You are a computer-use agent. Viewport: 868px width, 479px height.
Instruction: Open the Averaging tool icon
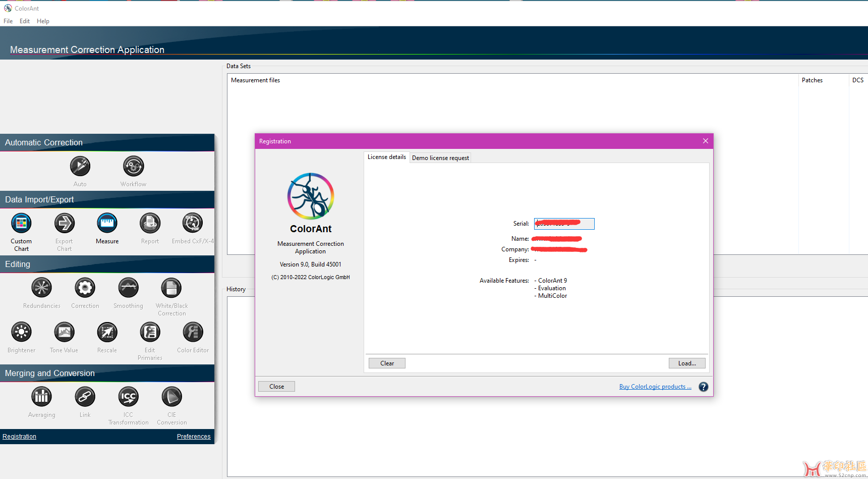pos(41,397)
